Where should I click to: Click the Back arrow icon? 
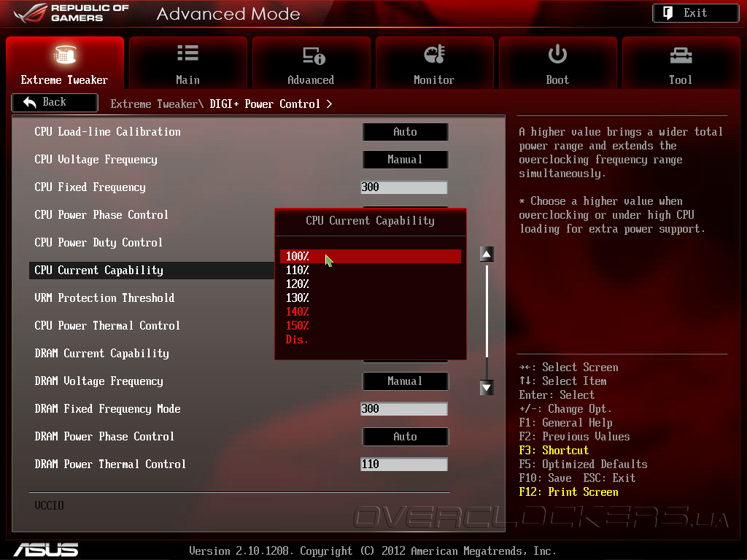30,102
